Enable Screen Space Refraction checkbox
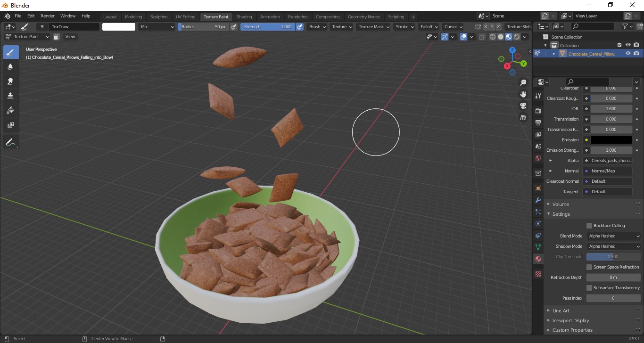The image size is (644, 343). tap(589, 267)
